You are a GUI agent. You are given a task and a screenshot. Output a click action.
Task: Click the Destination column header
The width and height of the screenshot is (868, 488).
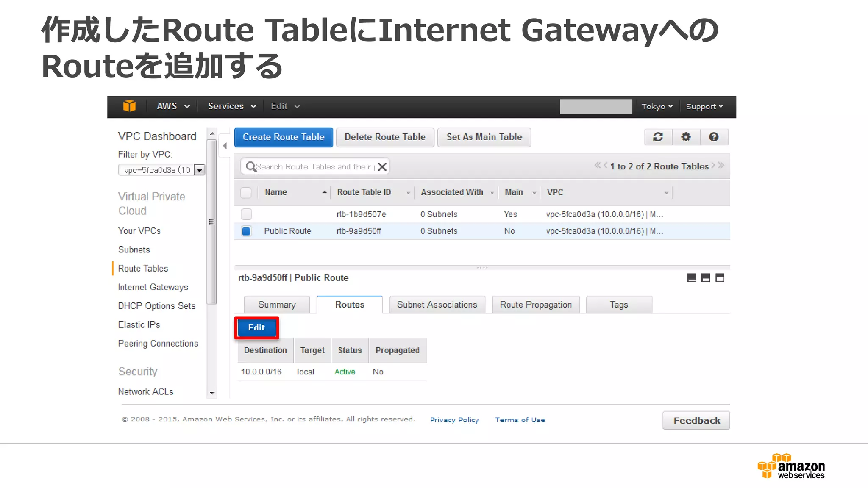pos(265,350)
